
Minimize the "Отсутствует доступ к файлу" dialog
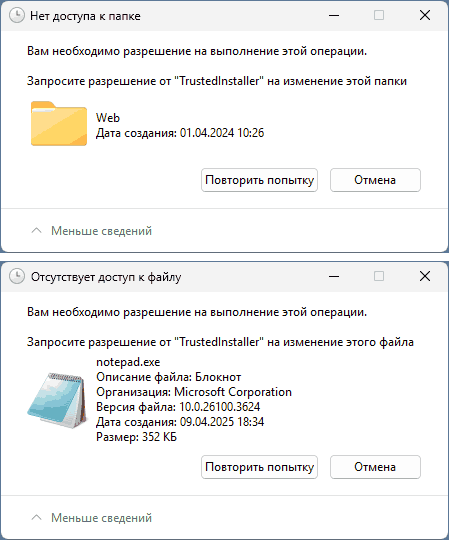tap(334, 276)
